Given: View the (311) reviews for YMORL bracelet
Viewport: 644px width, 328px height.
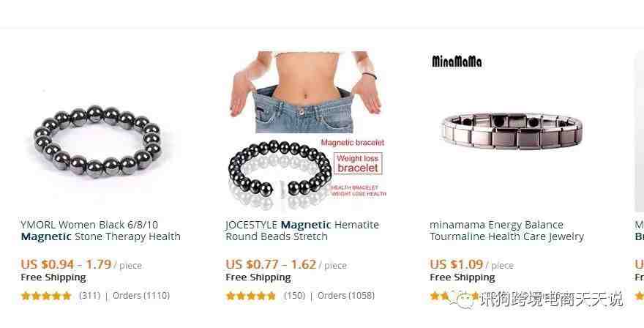Looking at the screenshot, I should 89,296.
